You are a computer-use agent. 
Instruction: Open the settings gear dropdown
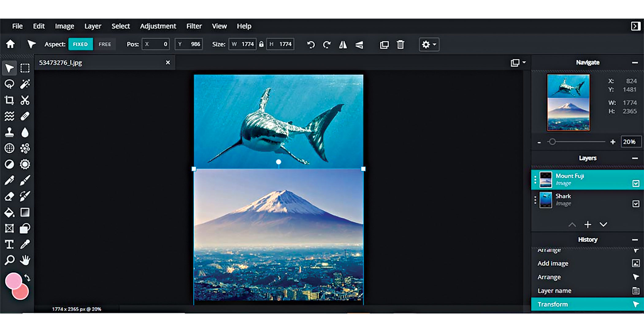(429, 45)
